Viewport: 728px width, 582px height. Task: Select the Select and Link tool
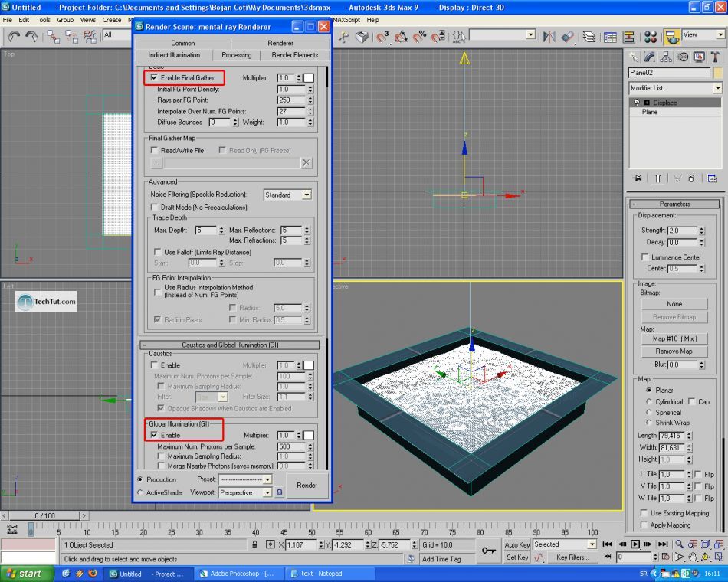[x=53, y=37]
